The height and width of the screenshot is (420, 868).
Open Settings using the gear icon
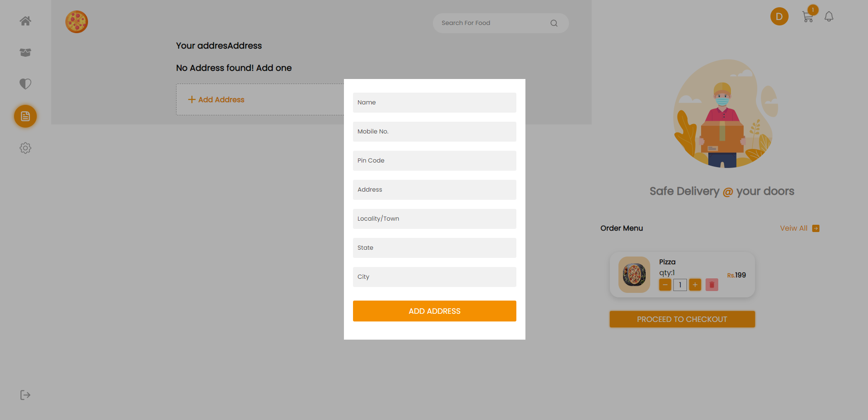tap(25, 148)
